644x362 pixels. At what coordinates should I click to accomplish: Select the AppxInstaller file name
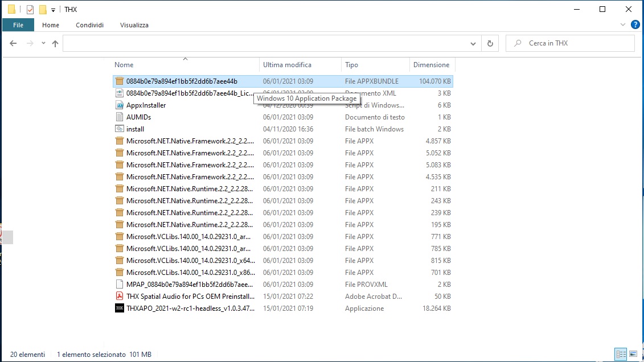click(x=146, y=105)
